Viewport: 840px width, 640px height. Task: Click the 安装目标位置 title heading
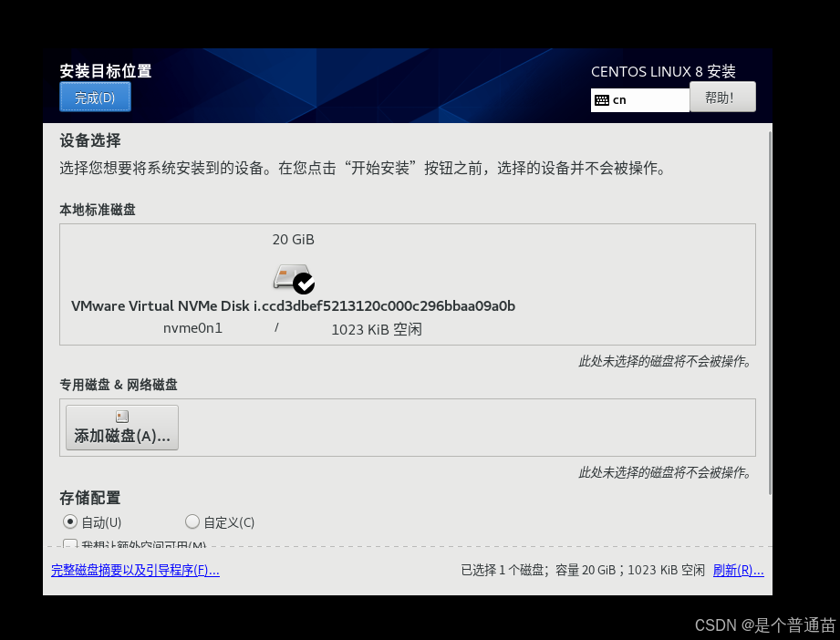[x=106, y=71]
